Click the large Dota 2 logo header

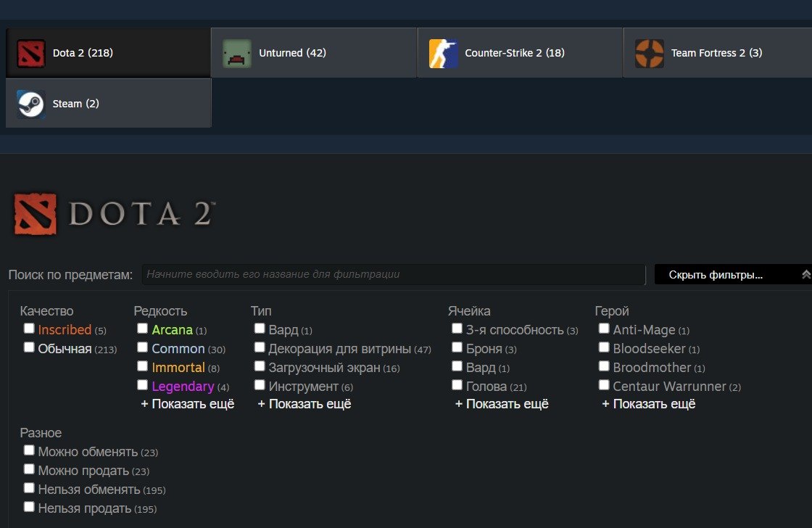(114, 214)
